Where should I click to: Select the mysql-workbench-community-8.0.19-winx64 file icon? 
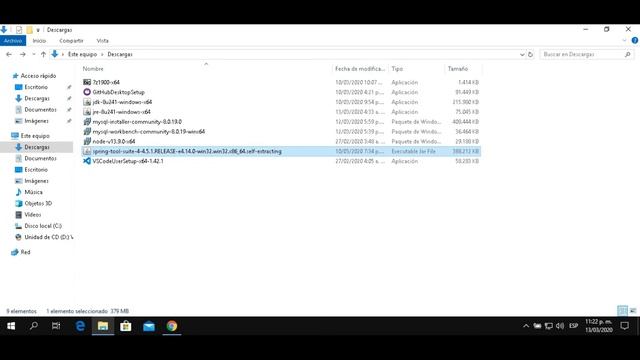pyautogui.click(x=87, y=131)
